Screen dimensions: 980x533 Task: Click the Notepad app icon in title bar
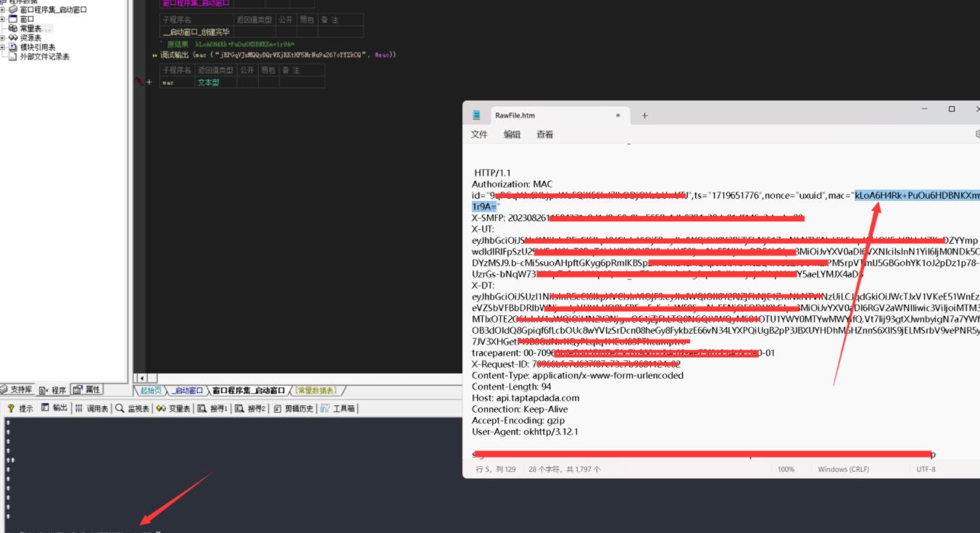[477, 115]
